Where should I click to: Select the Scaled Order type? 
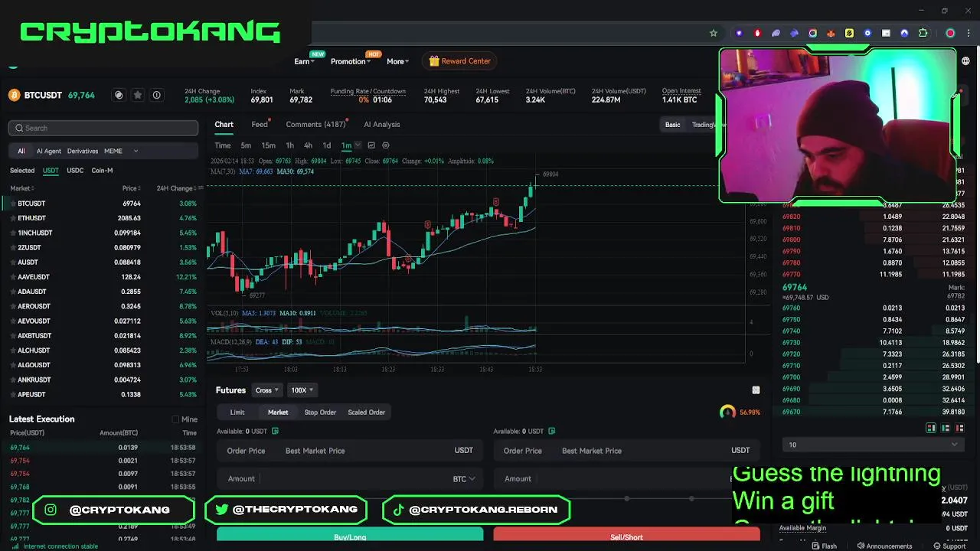pos(367,412)
